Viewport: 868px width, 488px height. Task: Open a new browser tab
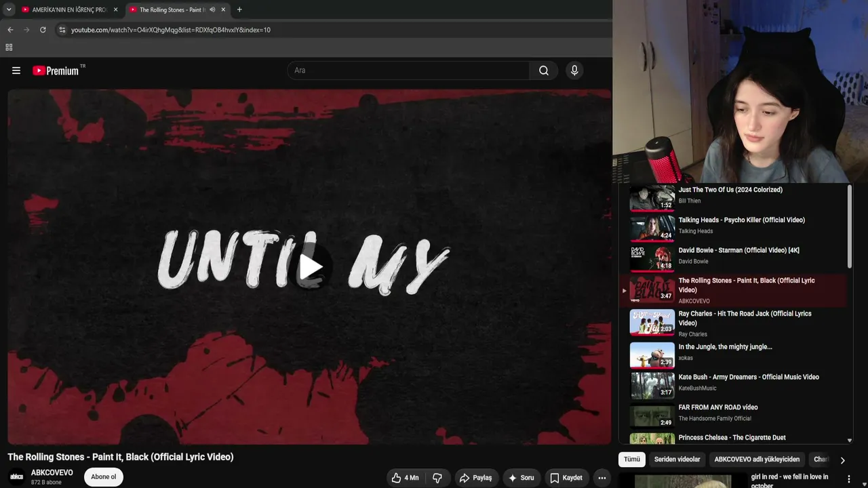(239, 9)
